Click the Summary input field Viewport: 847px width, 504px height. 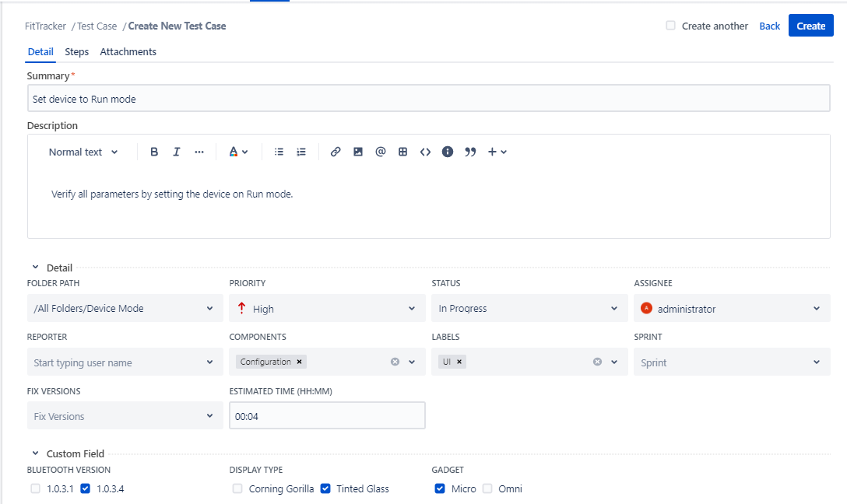click(428, 98)
